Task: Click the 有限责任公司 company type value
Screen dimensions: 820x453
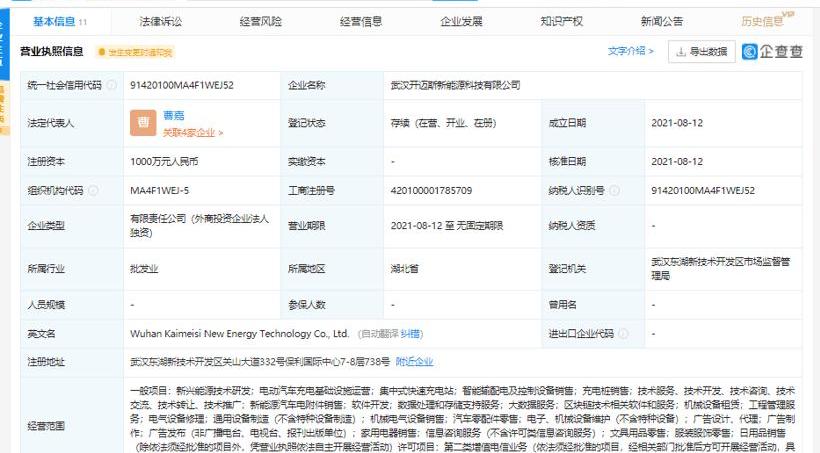Action: click(200, 225)
